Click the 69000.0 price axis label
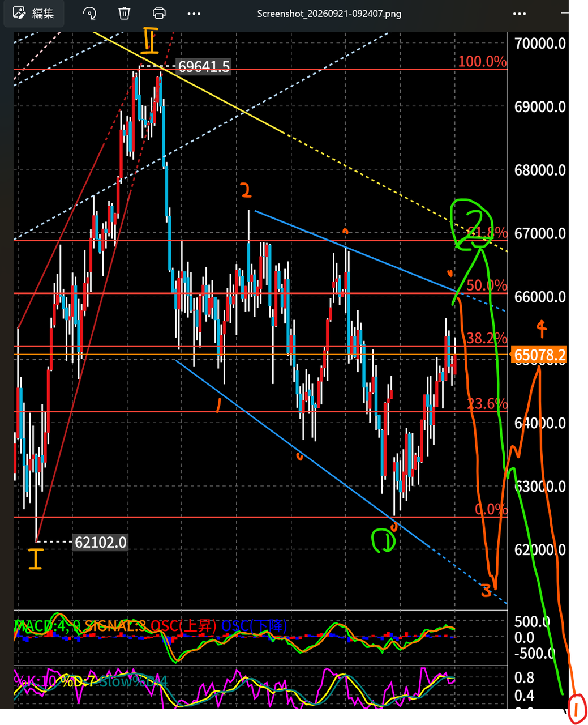 (x=540, y=106)
